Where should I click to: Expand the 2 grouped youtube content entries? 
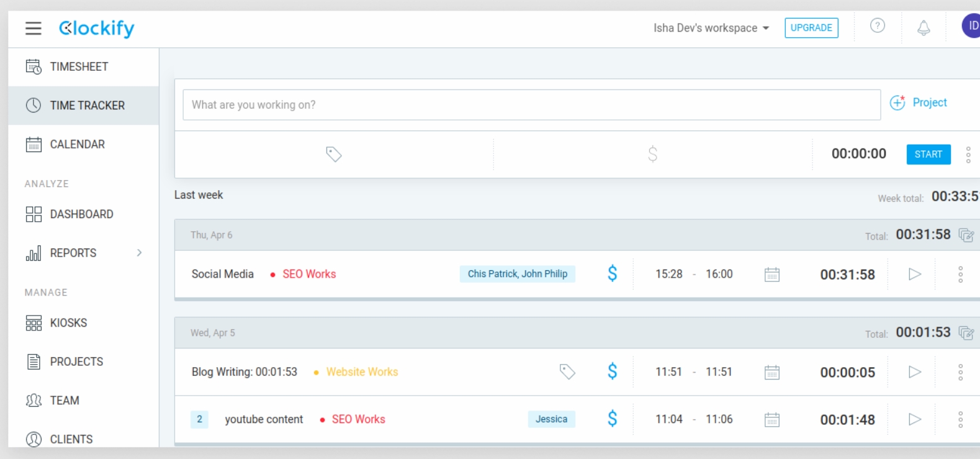(x=199, y=419)
